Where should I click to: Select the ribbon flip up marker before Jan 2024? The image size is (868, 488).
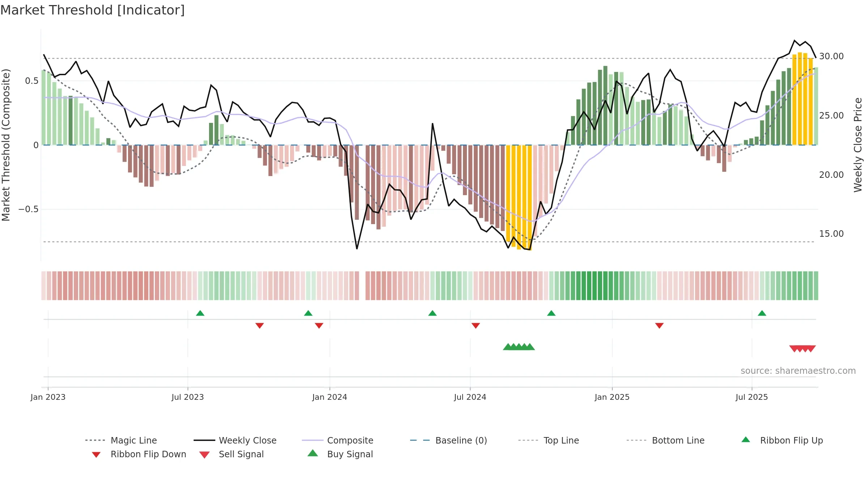(308, 313)
